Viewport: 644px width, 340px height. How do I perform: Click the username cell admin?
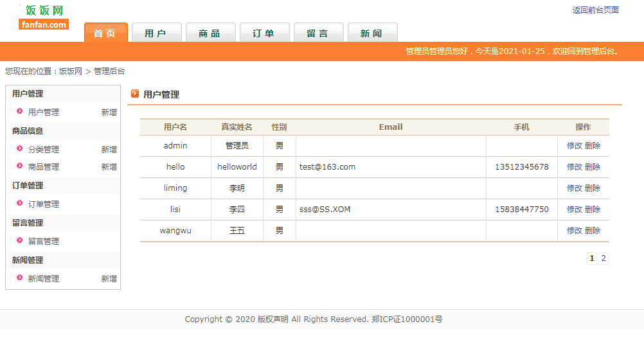[x=175, y=146]
